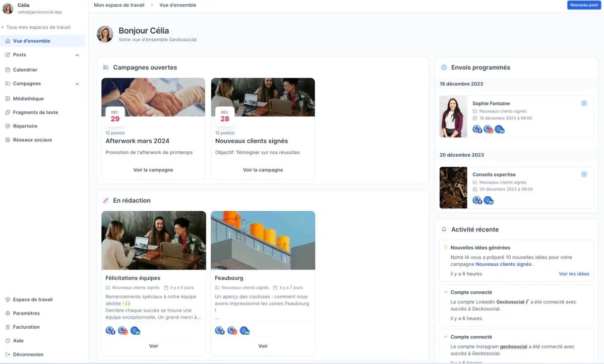Click the Posts pencil icon in sidebar

(8, 54)
